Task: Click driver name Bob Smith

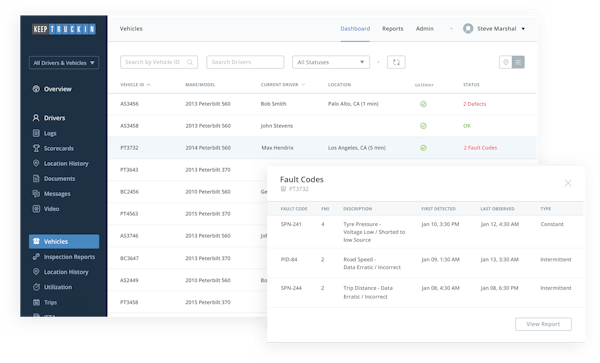Action: pyautogui.click(x=273, y=104)
